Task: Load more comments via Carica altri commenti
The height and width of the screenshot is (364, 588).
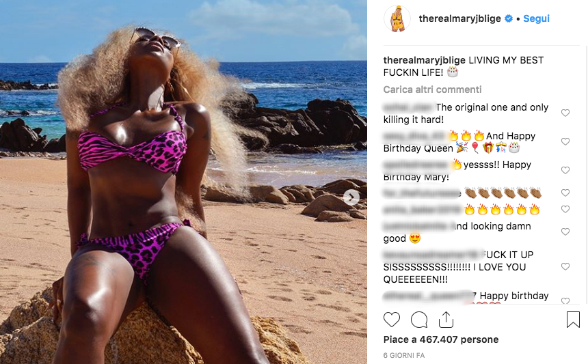Action: (x=432, y=89)
